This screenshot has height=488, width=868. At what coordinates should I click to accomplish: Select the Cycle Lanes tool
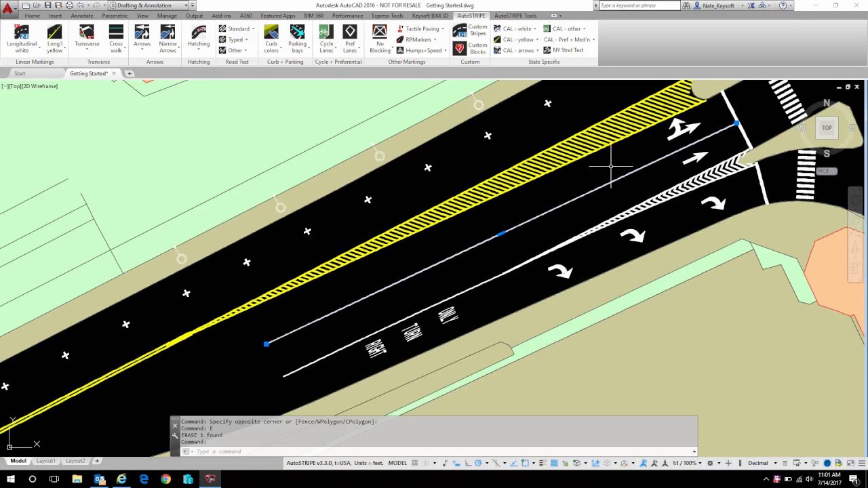pos(326,39)
